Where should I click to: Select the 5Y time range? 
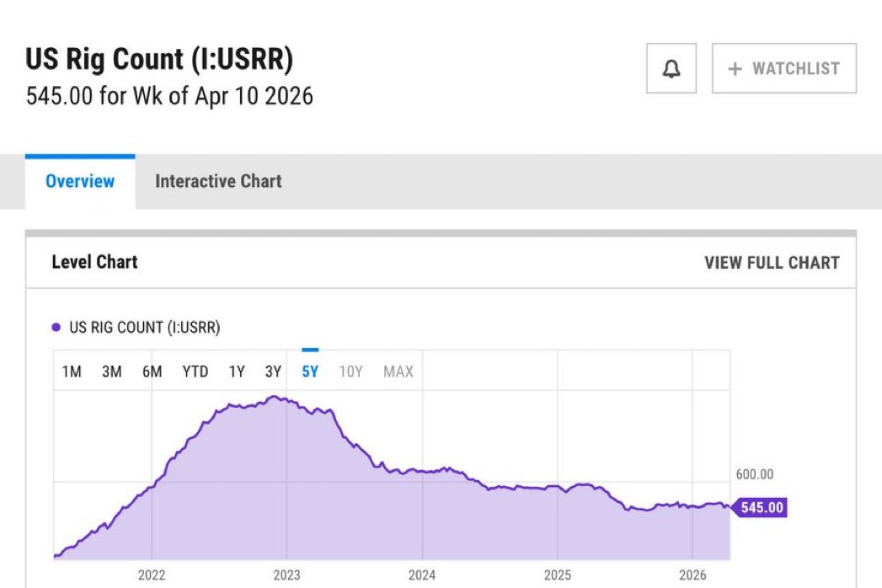(x=310, y=372)
